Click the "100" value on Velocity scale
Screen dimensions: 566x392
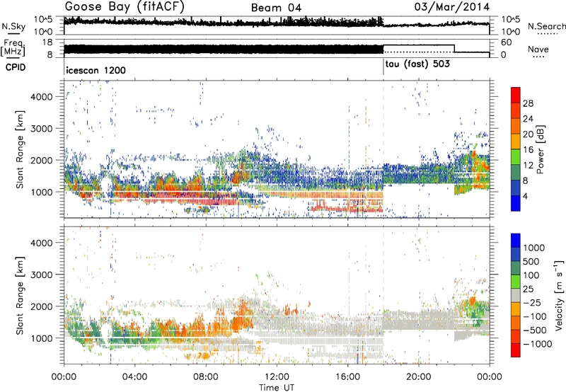click(531, 275)
